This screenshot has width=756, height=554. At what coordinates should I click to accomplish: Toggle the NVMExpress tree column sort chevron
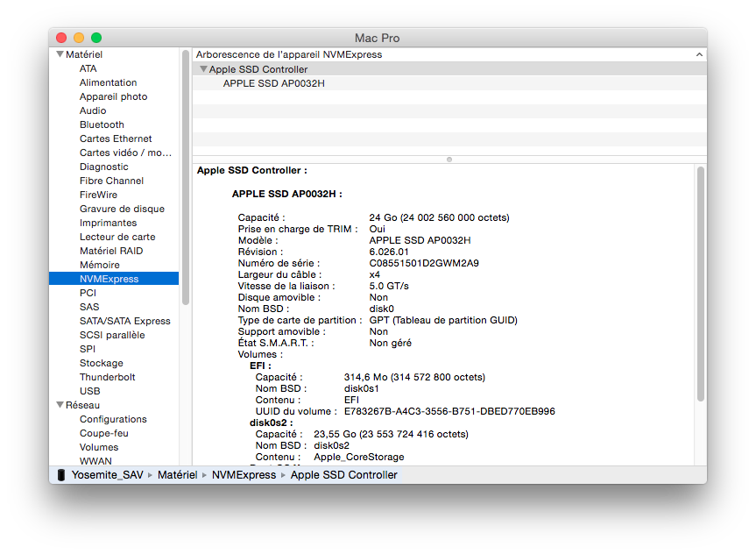699,54
